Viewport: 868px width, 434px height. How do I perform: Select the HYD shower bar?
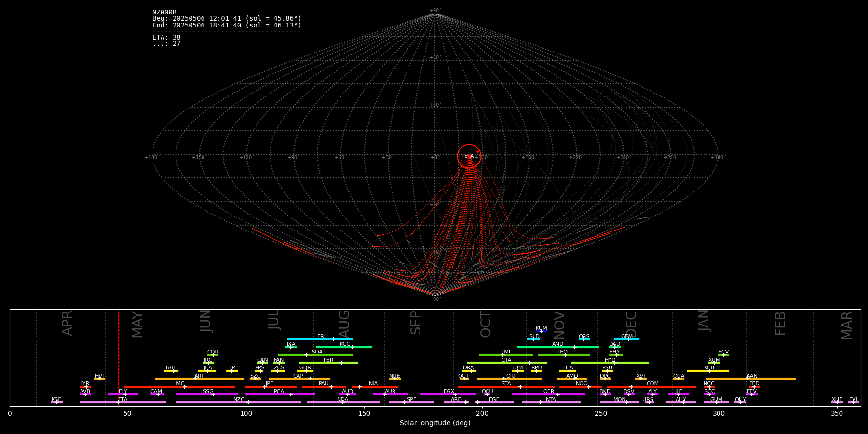click(x=610, y=363)
